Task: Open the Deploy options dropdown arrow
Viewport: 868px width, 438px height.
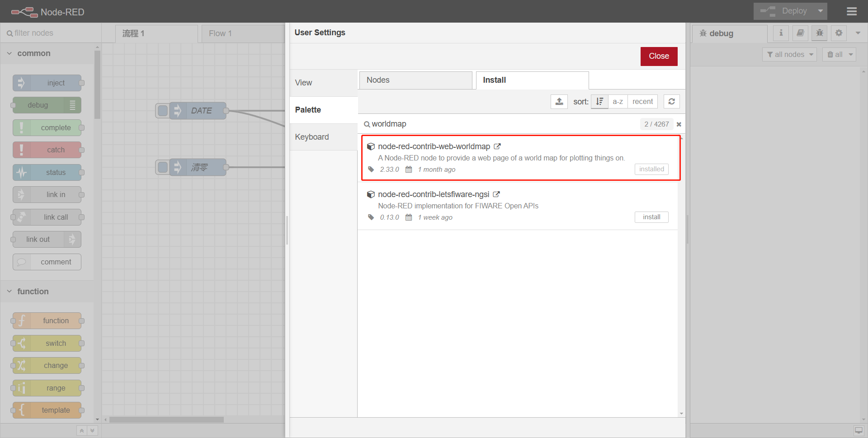Action: pos(820,11)
